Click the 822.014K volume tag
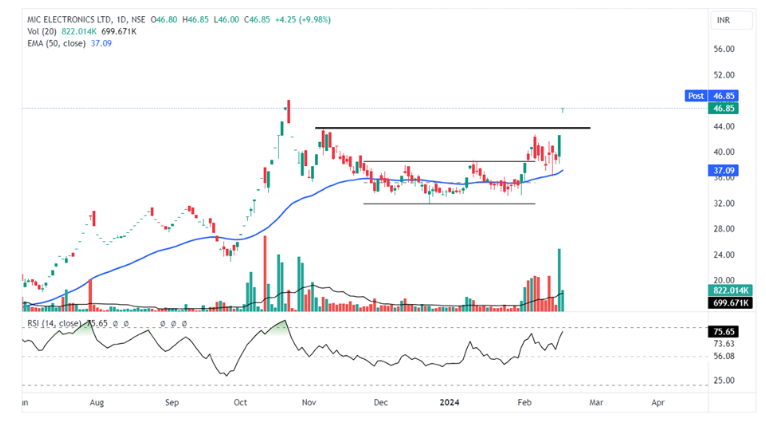Viewport: 766px width, 425px height. (728, 290)
